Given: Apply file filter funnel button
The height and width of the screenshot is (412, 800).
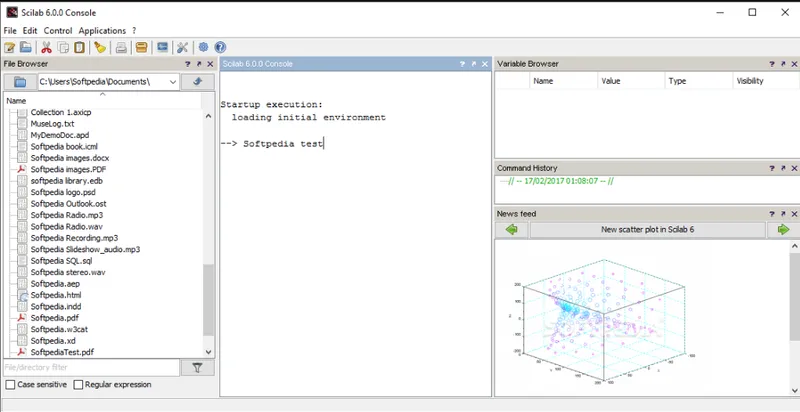Looking at the screenshot, I should [197, 368].
